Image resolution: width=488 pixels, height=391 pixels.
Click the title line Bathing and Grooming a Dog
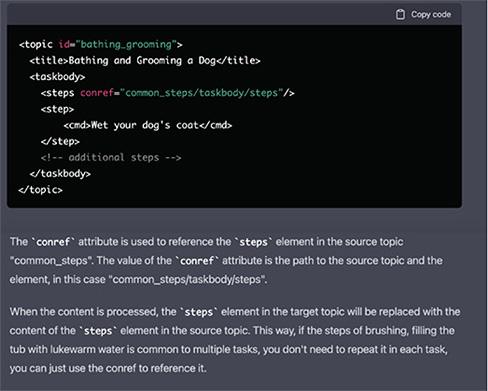pyautogui.click(x=145, y=61)
